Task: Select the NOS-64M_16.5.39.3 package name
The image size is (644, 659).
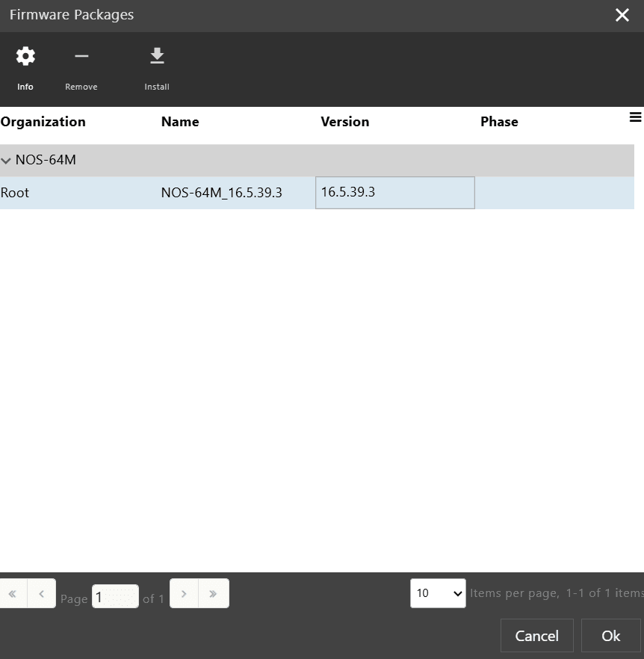Action: (x=221, y=193)
